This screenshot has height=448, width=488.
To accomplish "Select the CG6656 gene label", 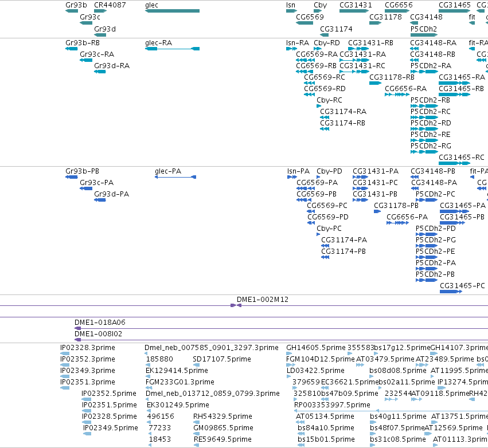I will tap(399, 5).
